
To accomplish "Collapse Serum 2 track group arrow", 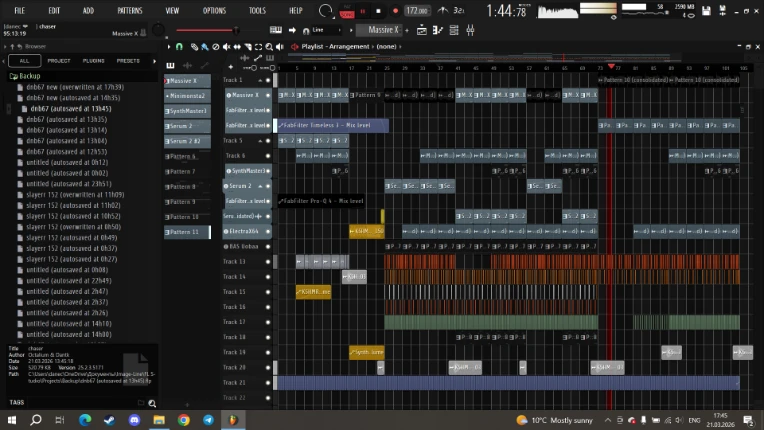I will tap(260, 186).
